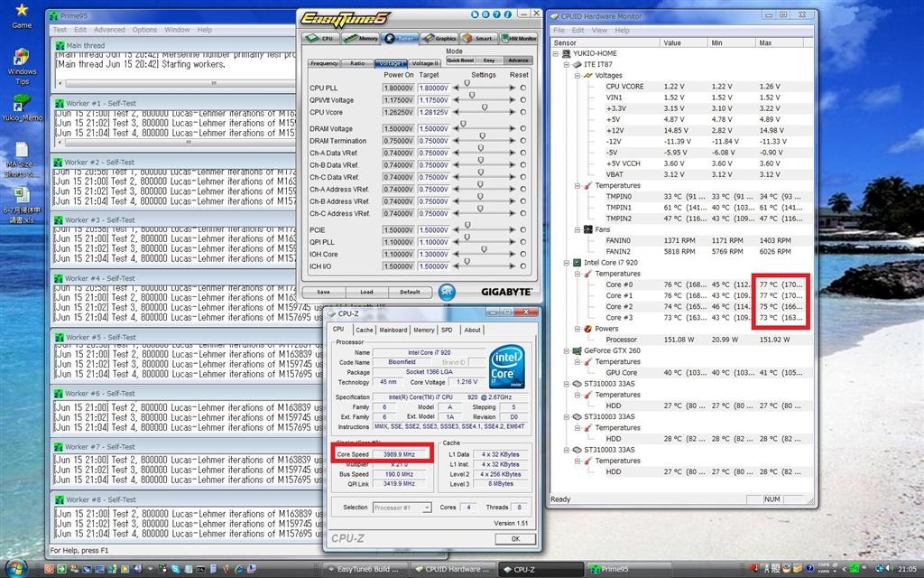The width and height of the screenshot is (924, 578).
Task: Click the CPU Vcore voltage slider handle
Action: click(485, 108)
